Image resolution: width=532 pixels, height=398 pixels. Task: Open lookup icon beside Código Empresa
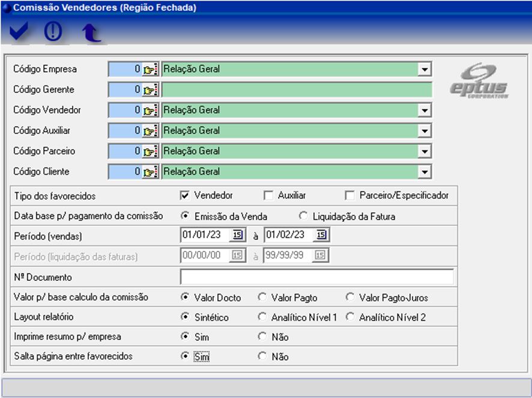click(150, 70)
